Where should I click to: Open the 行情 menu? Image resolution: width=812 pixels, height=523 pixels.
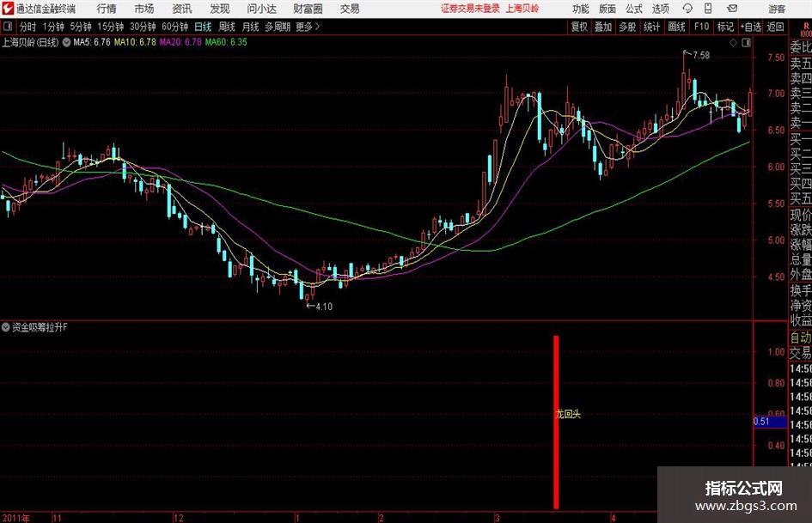tap(107, 9)
